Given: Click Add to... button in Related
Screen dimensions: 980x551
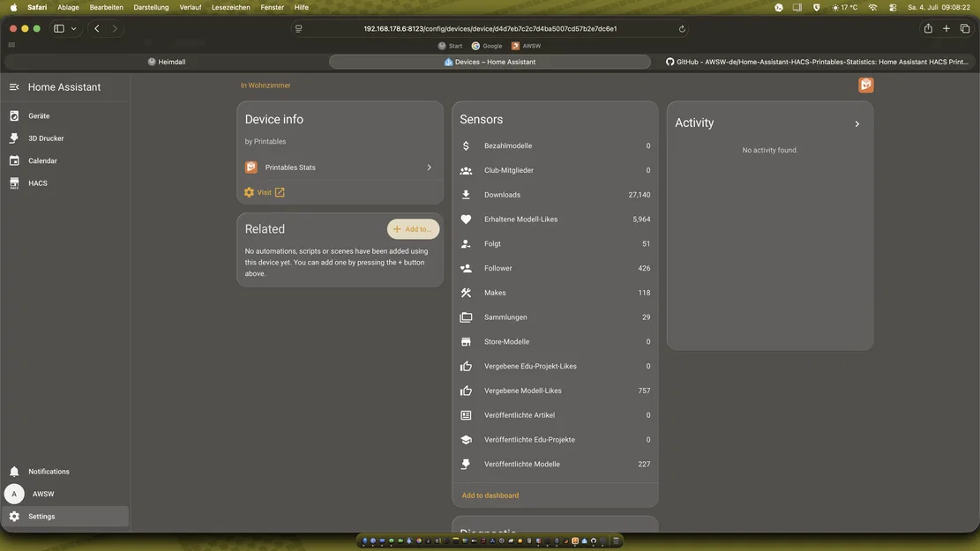Looking at the screenshot, I should pos(413,229).
